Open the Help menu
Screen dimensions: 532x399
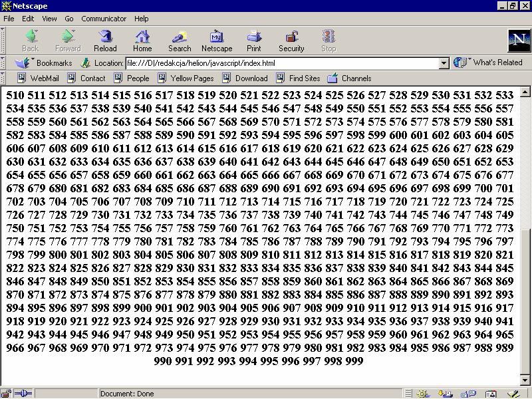pyautogui.click(x=141, y=19)
